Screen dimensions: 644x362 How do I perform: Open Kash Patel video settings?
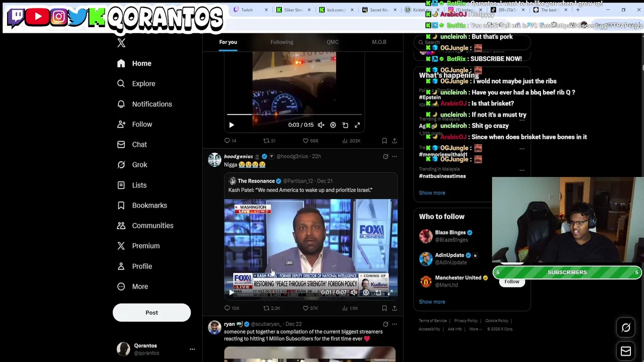click(366, 292)
